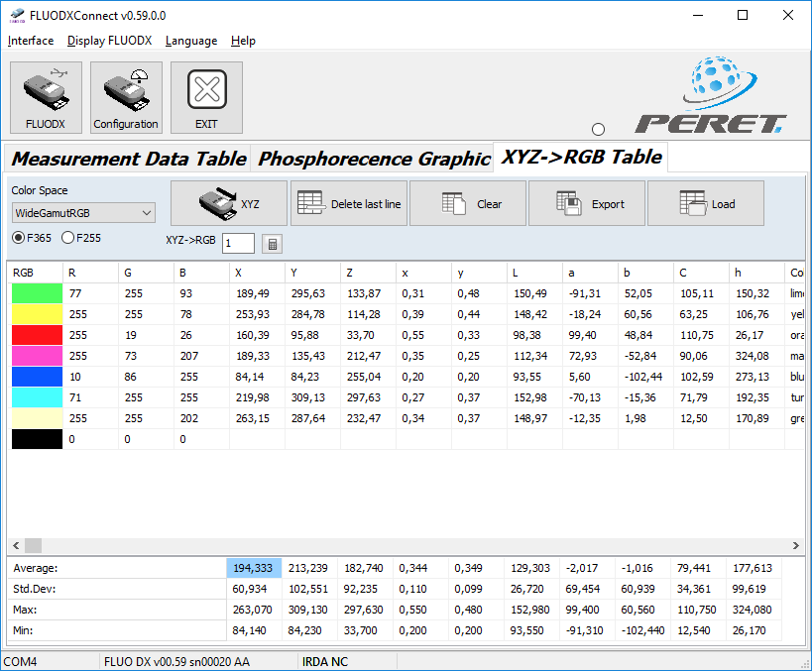Screen dimensions: 812x671
Task: Click the magenta color swatch in the table
Action: point(37,356)
